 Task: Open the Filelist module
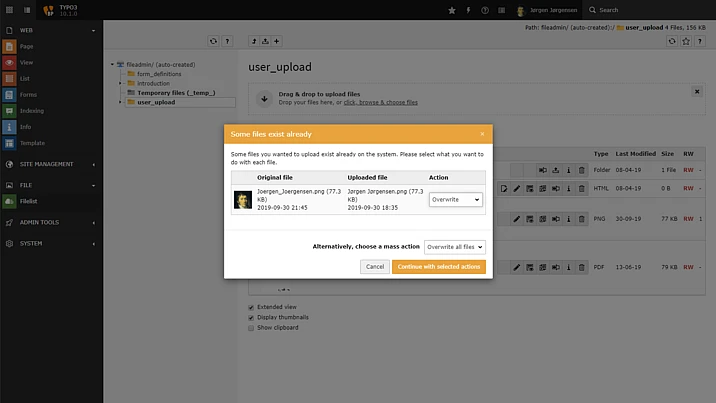coord(28,201)
